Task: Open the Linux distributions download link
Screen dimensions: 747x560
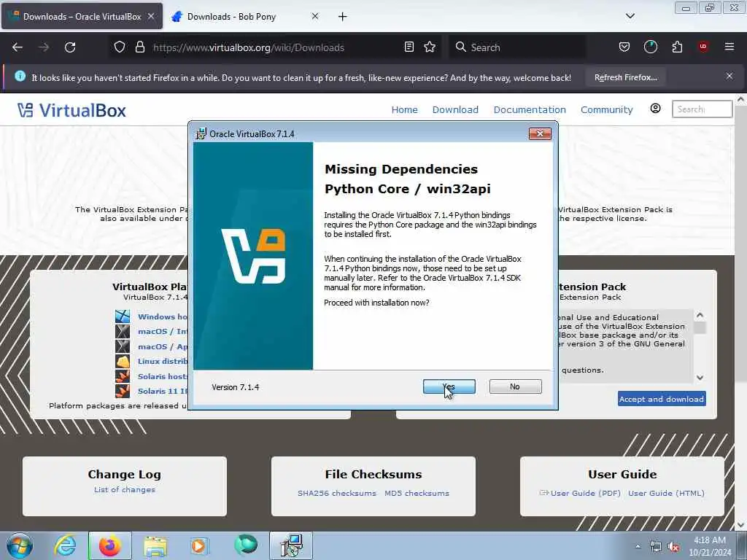Action: pos(163,362)
